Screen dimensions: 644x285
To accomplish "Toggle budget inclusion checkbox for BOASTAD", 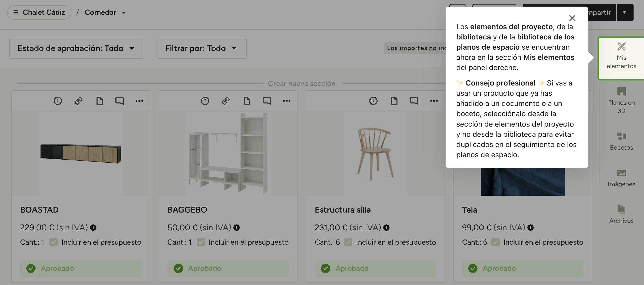I will pos(53,242).
